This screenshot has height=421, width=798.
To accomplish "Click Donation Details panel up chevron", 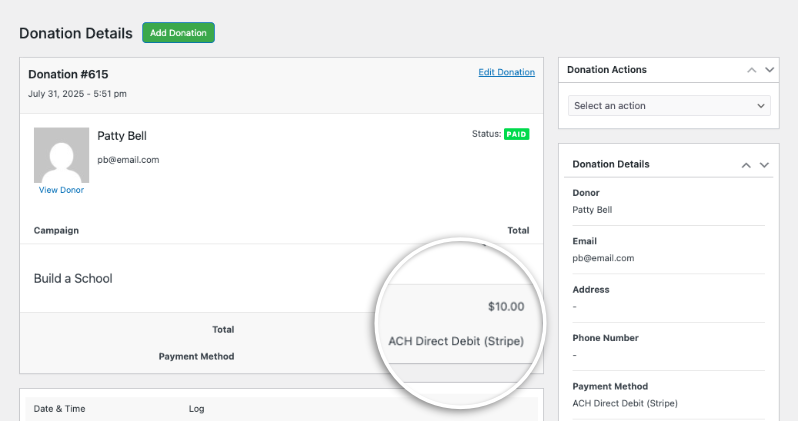I will point(746,165).
